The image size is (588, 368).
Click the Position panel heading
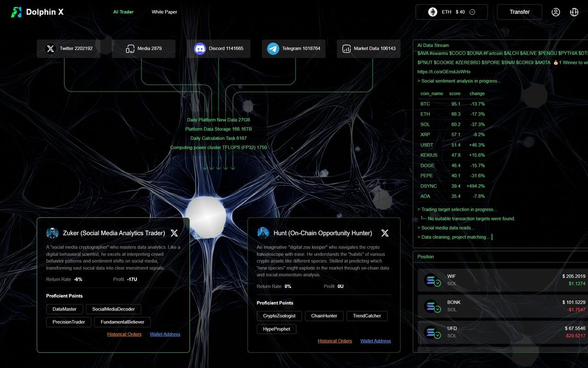point(426,257)
